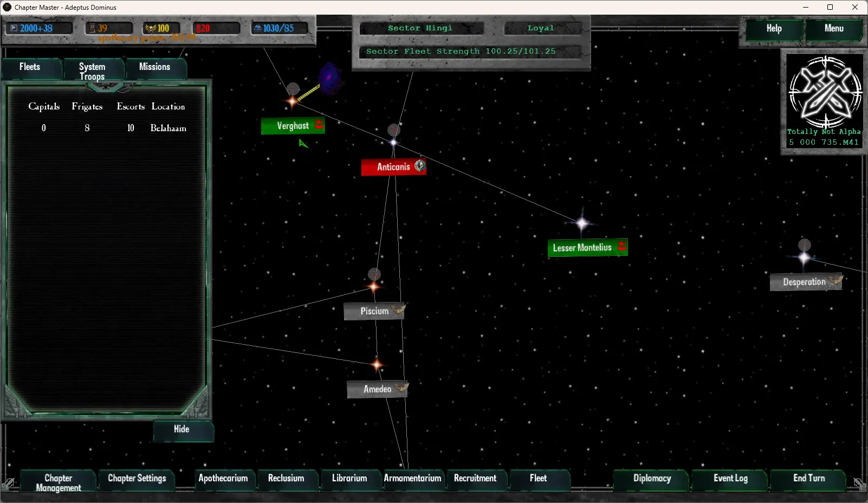Select the Lesser Mantelius star
The image size is (868, 503).
click(x=582, y=223)
